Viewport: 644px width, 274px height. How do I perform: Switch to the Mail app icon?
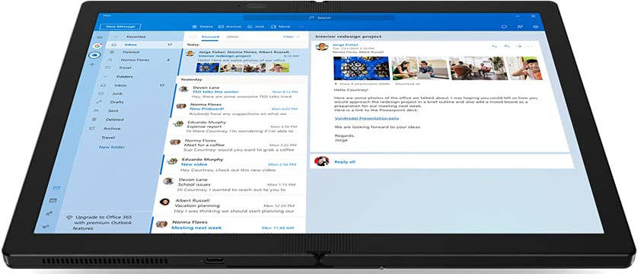tap(56, 188)
